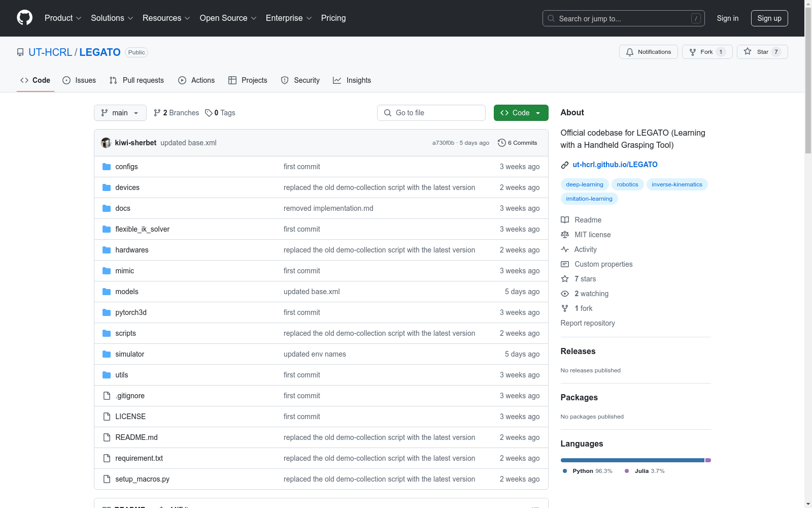Open the deep-learning topic tag
This screenshot has height=508, width=812.
[585, 184]
